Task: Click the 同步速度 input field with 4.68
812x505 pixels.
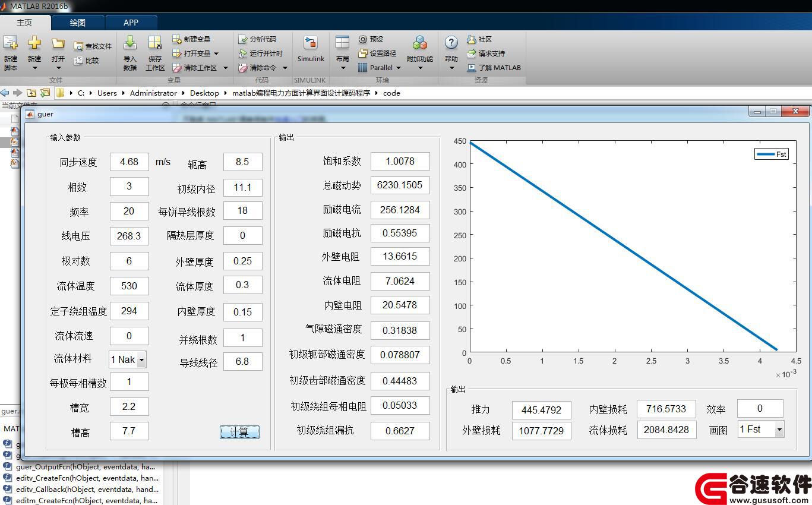Action: [129, 162]
